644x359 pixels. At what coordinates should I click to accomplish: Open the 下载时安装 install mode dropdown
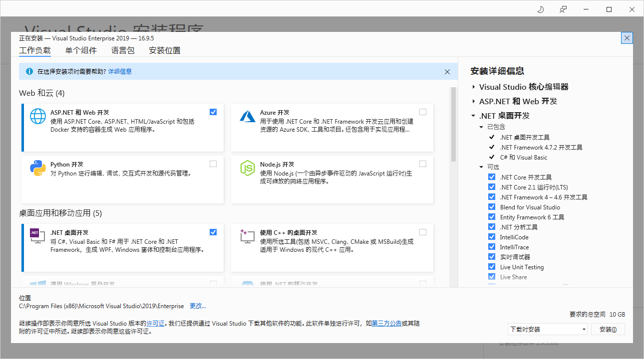click(547, 329)
